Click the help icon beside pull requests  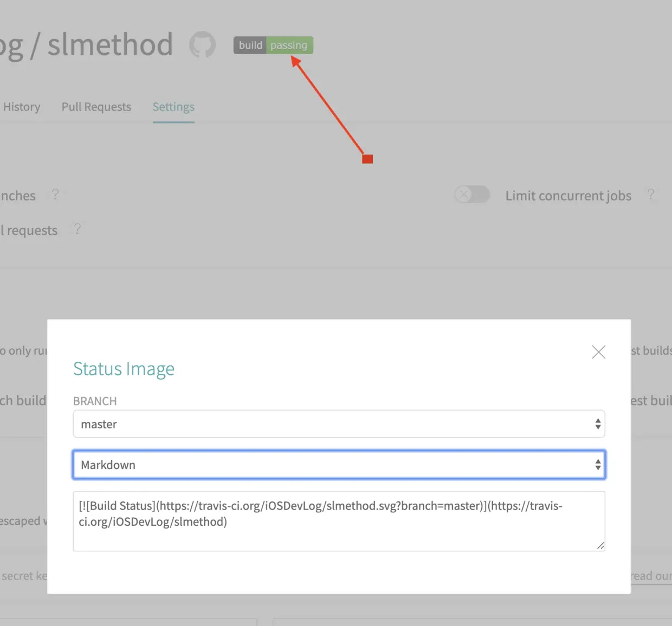(77, 229)
